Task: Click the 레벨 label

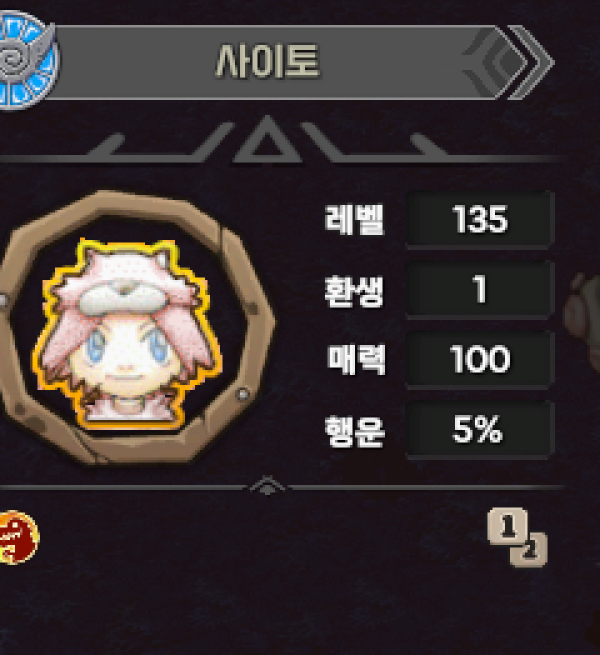Action: coord(354,219)
